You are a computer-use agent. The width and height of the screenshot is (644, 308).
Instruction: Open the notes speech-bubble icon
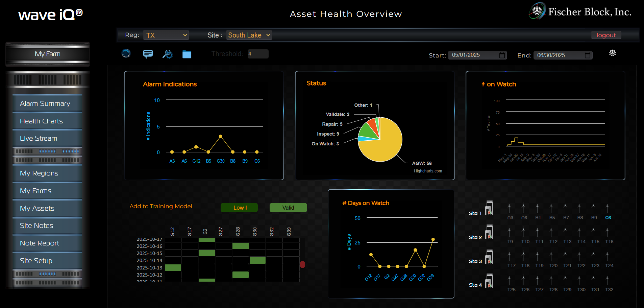tap(148, 54)
